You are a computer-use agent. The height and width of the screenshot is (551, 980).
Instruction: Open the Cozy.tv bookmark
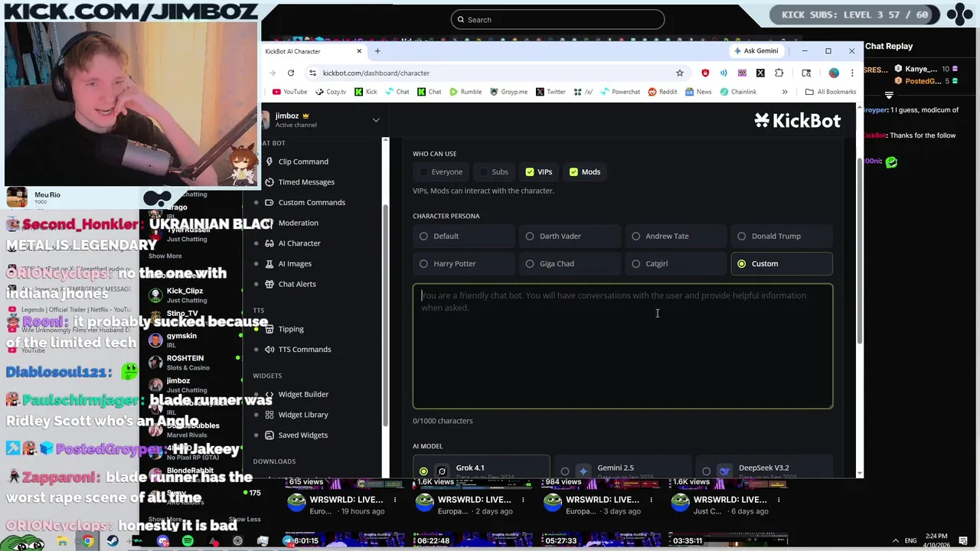[x=330, y=92]
